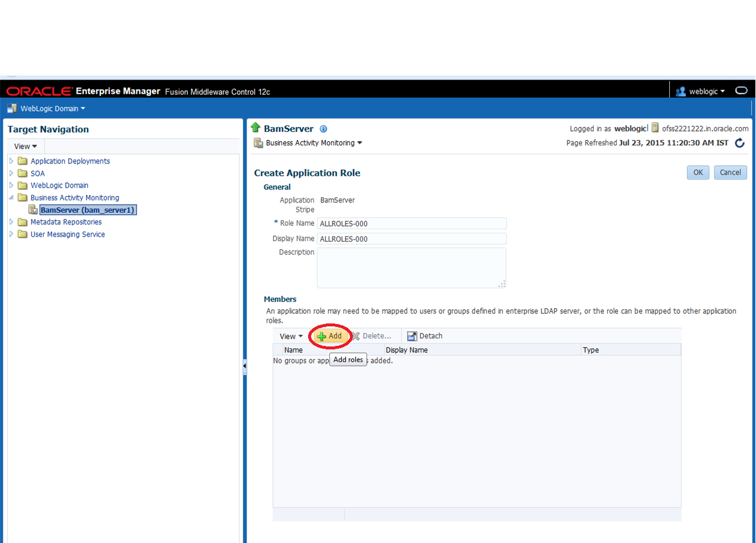Click the Metadata Repositories folder icon
Image resolution: width=756 pixels, height=543 pixels.
(22, 222)
